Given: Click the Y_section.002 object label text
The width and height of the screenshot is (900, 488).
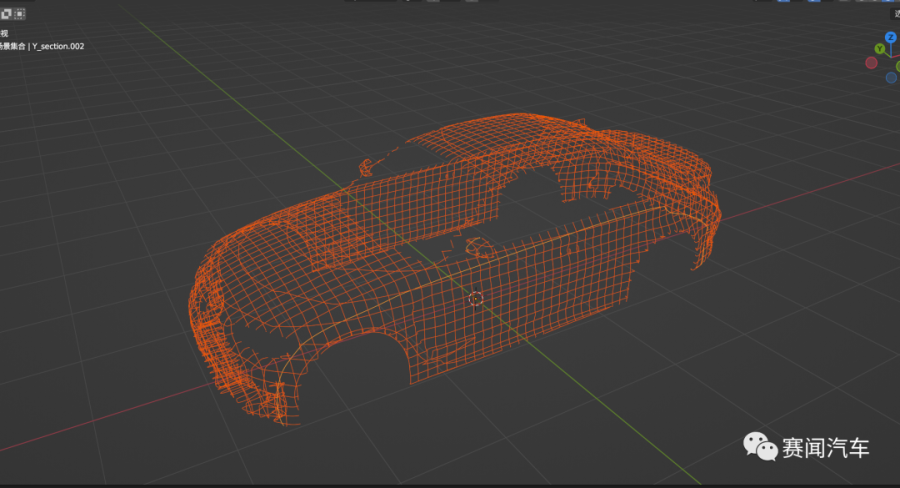Looking at the screenshot, I should pyautogui.click(x=62, y=45).
